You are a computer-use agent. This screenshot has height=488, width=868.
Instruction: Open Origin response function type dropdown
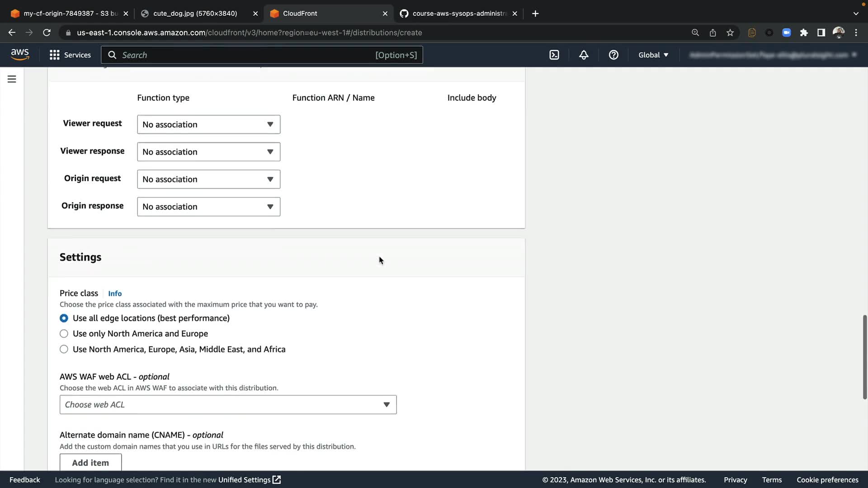208,206
